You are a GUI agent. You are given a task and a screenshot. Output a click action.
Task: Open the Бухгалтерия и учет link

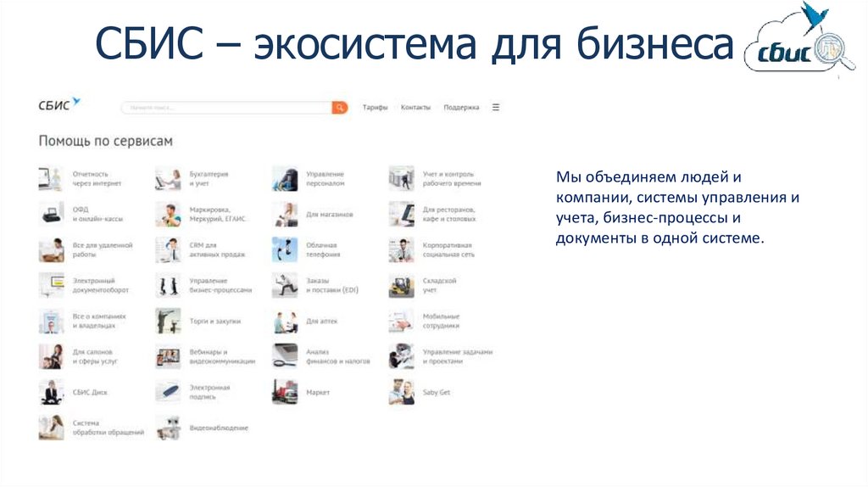pos(209,178)
